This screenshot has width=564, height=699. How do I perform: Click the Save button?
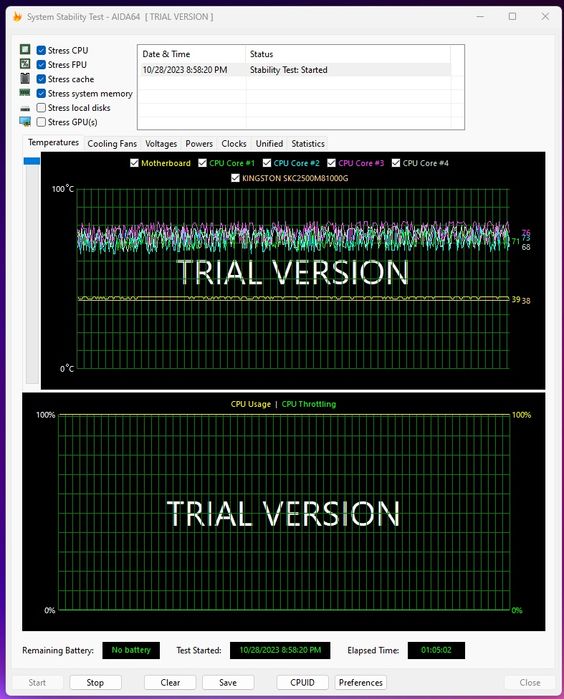tap(228, 683)
